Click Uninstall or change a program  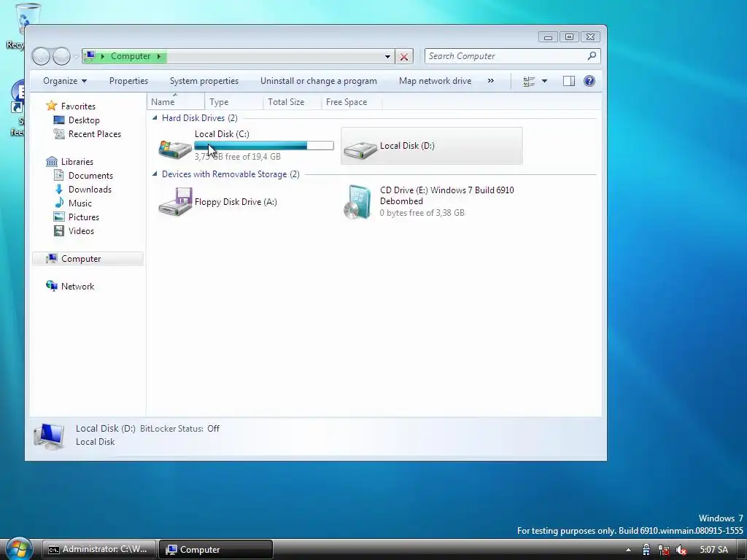319,81
